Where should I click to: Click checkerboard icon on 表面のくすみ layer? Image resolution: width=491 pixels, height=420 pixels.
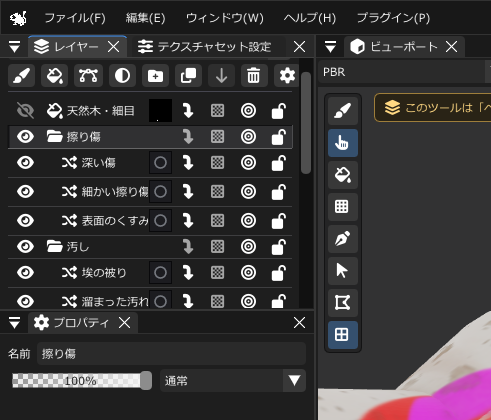coord(217,221)
